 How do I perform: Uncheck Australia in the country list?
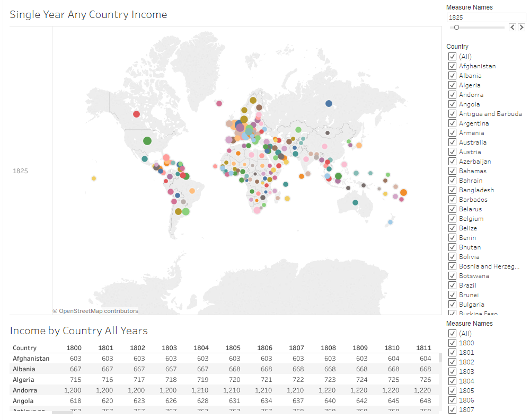[452, 142]
